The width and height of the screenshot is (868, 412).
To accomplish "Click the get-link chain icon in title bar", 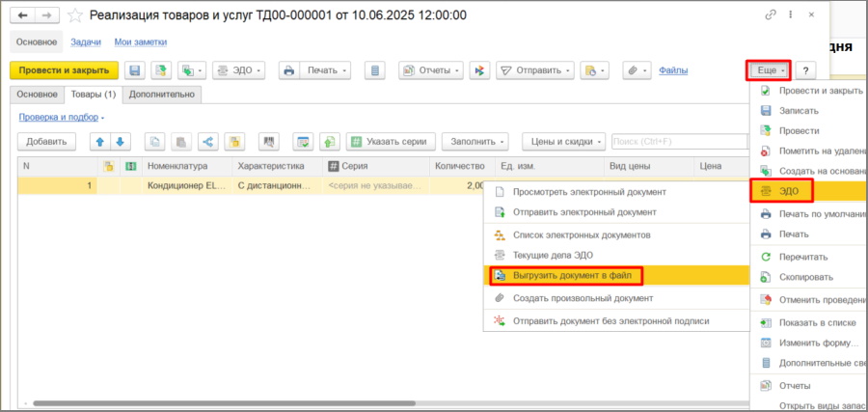I will (x=771, y=14).
